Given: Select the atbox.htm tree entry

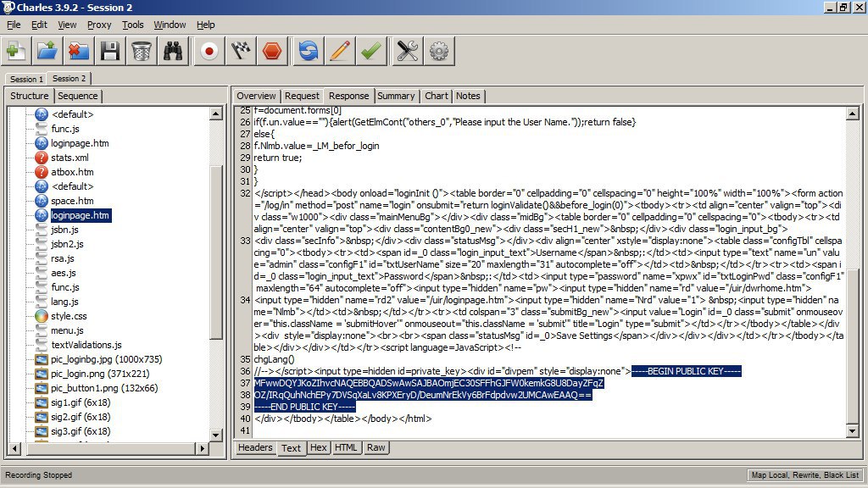Looking at the screenshot, I should pyautogui.click(x=72, y=172).
